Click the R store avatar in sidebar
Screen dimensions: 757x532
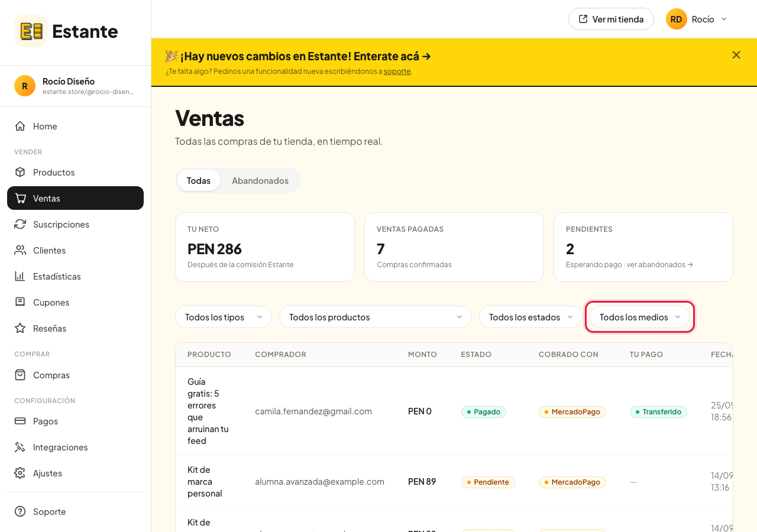pyautogui.click(x=25, y=86)
